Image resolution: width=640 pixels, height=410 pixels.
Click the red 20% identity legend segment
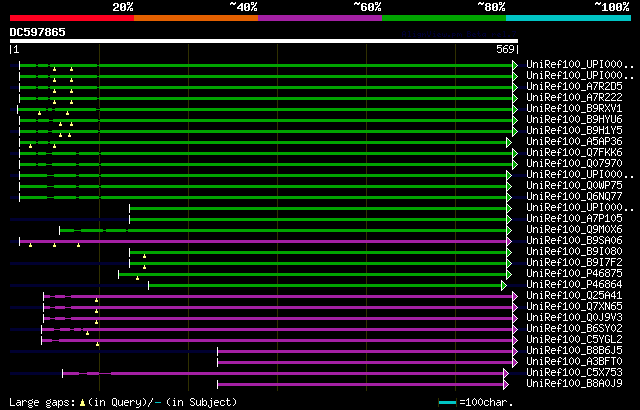click(x=72, y=18)
